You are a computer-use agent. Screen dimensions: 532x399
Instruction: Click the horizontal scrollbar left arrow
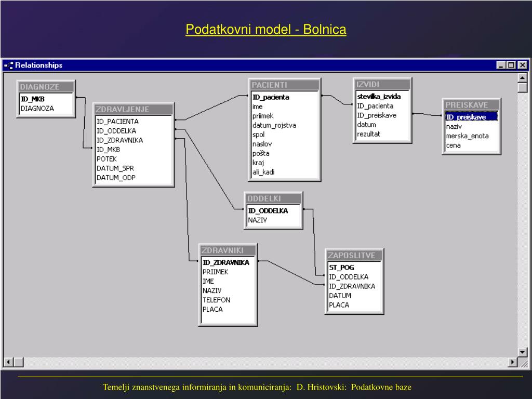8,362
